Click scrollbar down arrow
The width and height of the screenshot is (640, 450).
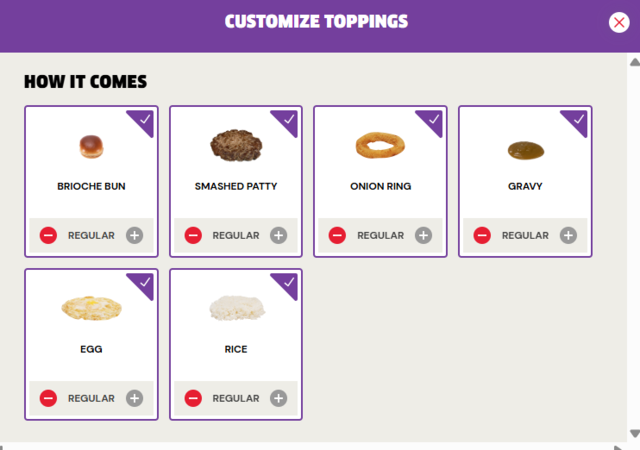click(x=634, y=432)
